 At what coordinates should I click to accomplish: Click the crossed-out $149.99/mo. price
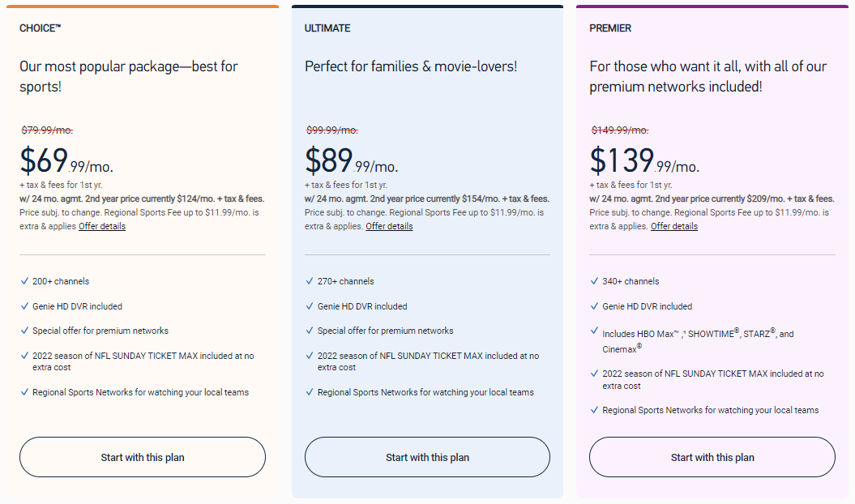coord(619,130)
